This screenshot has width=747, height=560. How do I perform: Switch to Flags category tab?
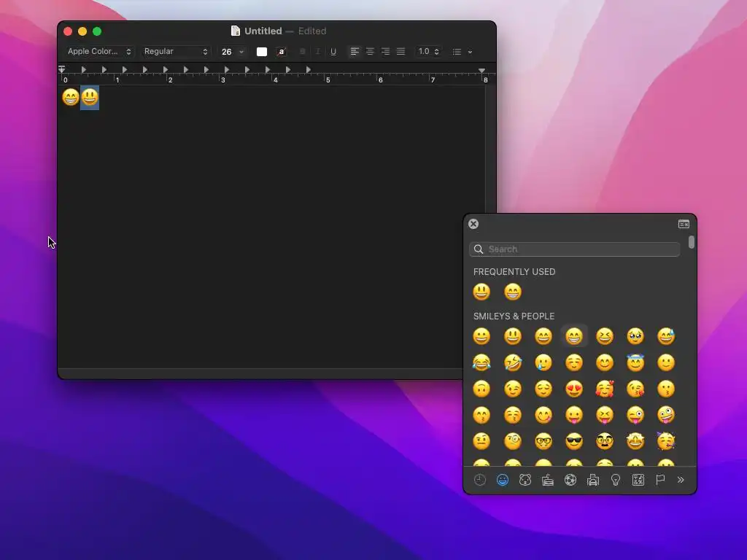(x=660, y=480)
